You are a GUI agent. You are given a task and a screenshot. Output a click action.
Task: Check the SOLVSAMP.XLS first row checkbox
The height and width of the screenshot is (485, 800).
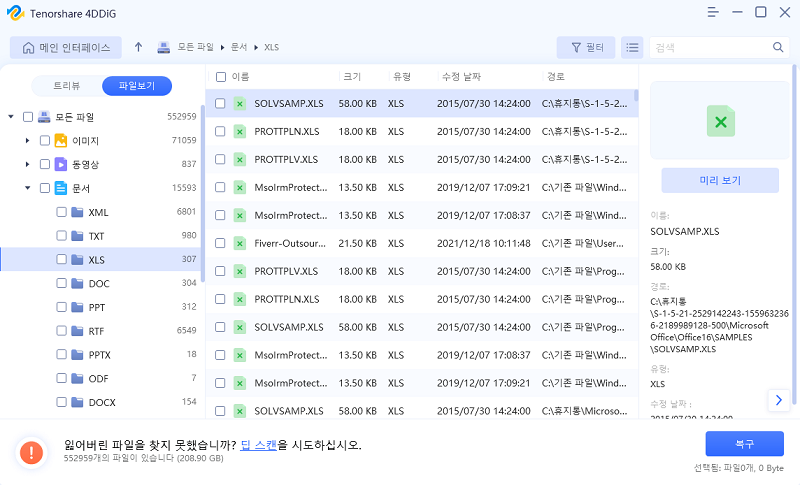[220, 103]
